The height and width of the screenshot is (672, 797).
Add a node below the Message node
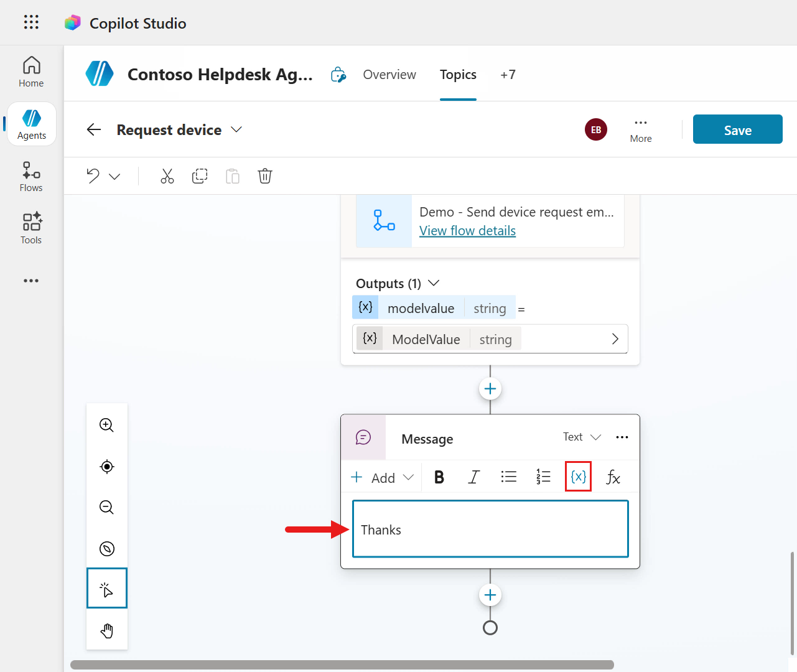pyautogui.click(x=490, y=595)
